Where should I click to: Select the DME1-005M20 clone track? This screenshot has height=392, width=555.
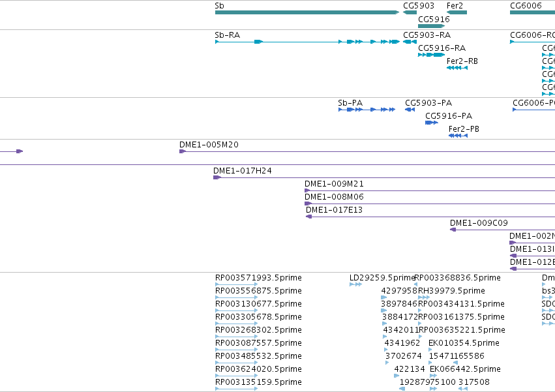pos(367,151)
